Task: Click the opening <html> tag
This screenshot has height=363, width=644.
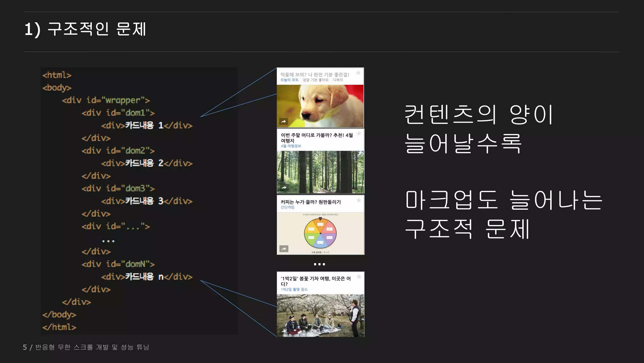Action: pyautogui.click(x=57, y=75)
